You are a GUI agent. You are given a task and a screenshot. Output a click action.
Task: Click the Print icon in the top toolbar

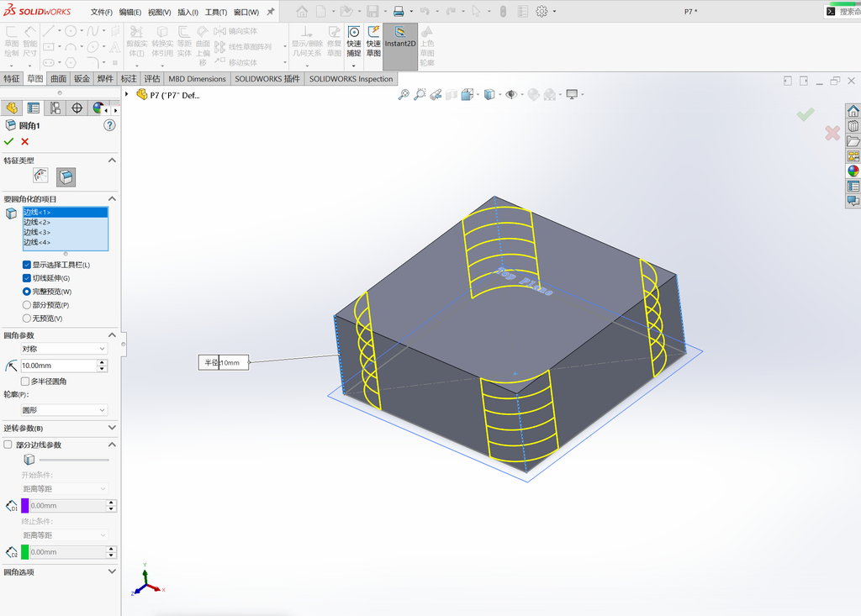click(399, 11)
